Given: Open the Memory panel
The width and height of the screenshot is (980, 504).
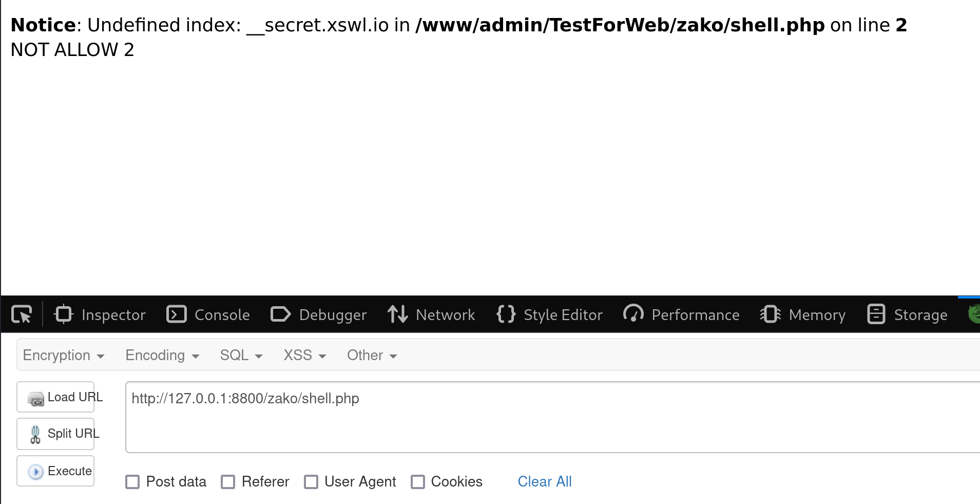Looking at the screenshot, I should pyautogui.click(x=803, y=314).
